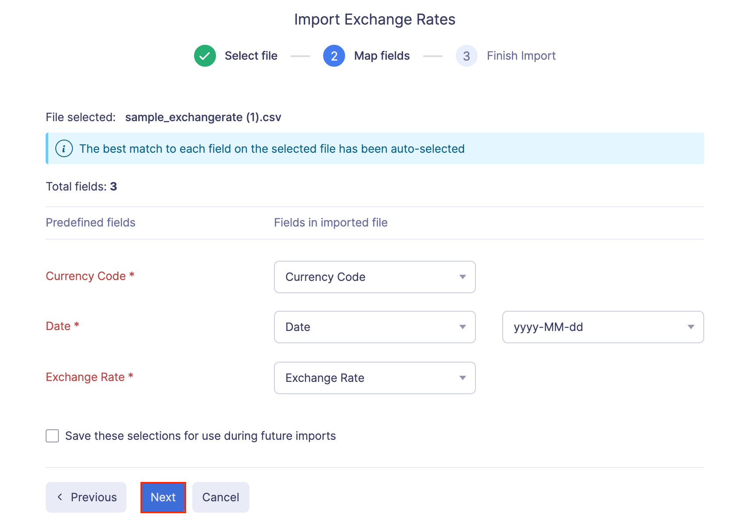The width and height of the screenshot is (756, 532).
Task: Click the green checkmark on Select file step
Action: coord(205,56)
